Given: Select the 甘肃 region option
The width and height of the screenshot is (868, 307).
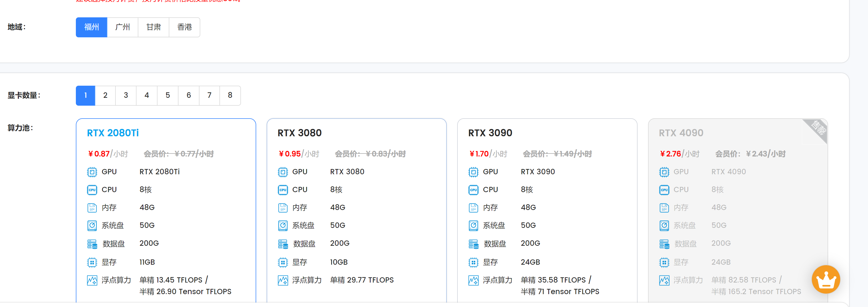Looking at the screenshot, I should (x=154, y=27).
